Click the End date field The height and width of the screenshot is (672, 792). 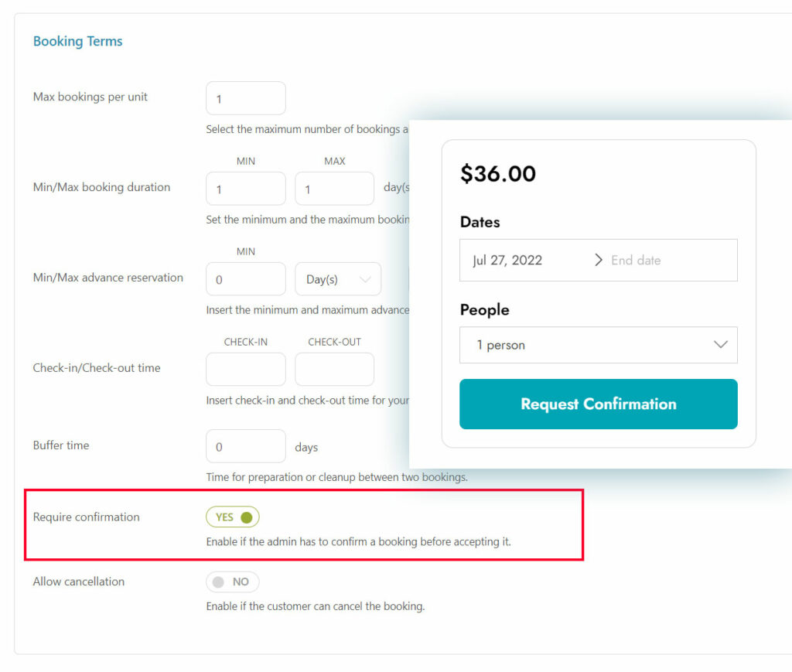[636, 260]
